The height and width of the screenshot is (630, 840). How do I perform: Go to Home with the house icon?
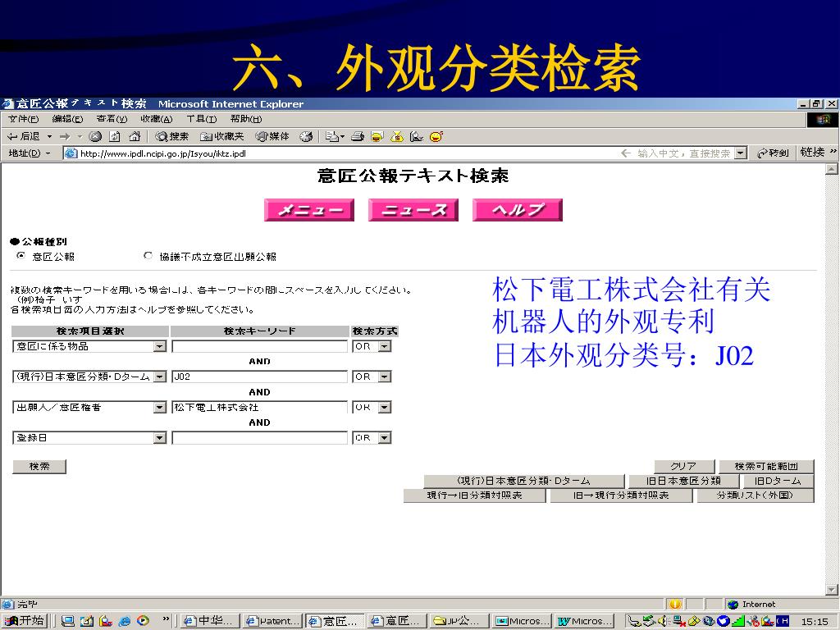135,137
